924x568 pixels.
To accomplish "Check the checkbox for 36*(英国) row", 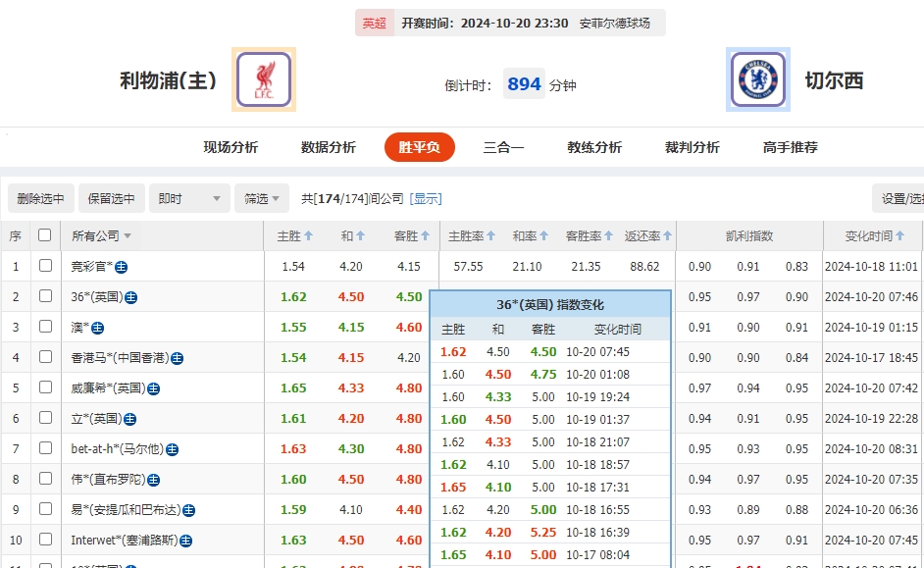I will (x=45, y=296).
